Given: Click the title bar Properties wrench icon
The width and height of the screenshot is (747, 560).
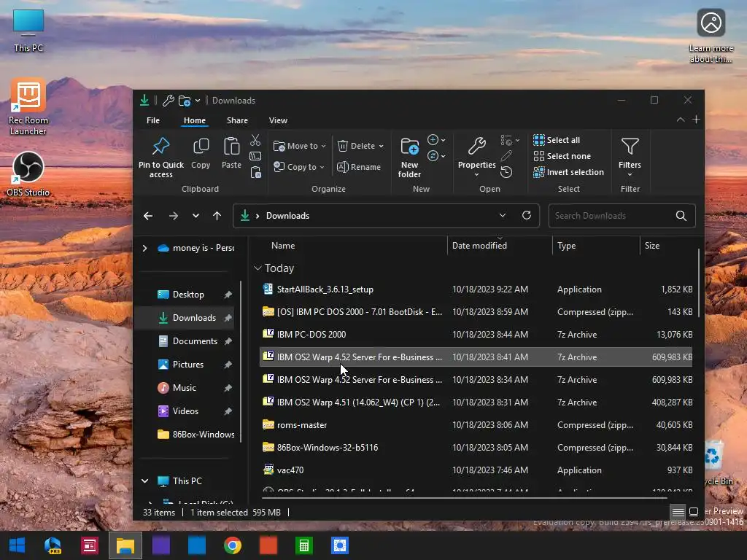Looking at the screenshot, I should point(169,101).
